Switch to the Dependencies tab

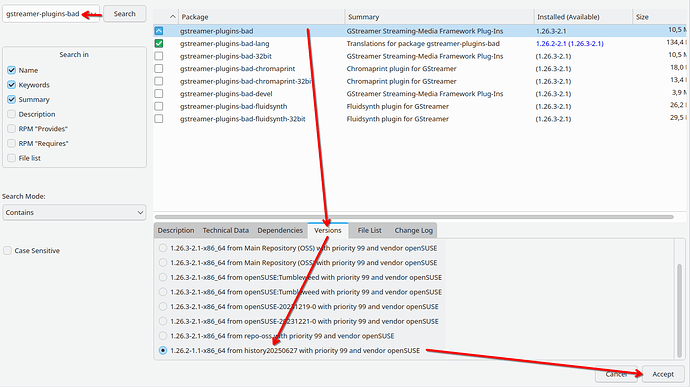pos(280,230)
